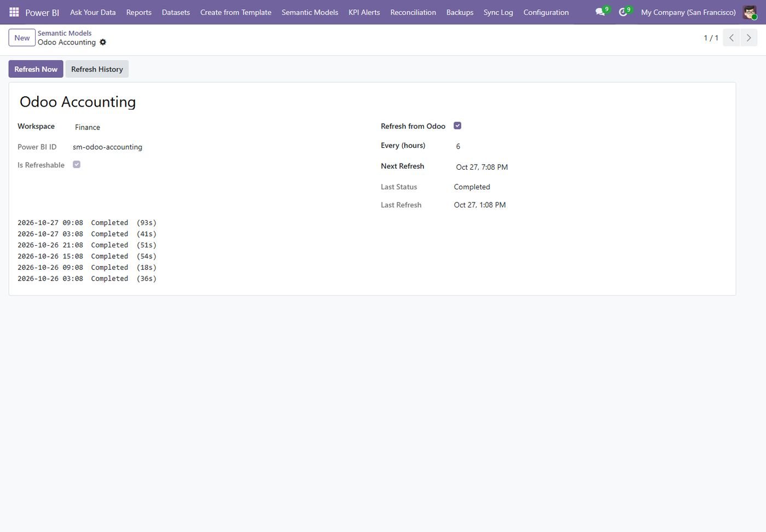
Task: Click the Odoo Accounting breadcrumb title
Action: pos(67,42)
